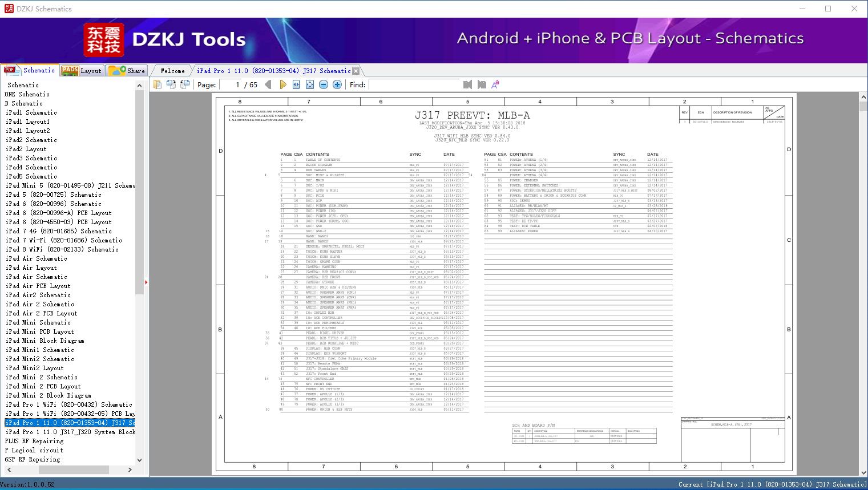The image size is (868, 490).
Task: Open the Welcome tab
Action: (x=172, y=71)
